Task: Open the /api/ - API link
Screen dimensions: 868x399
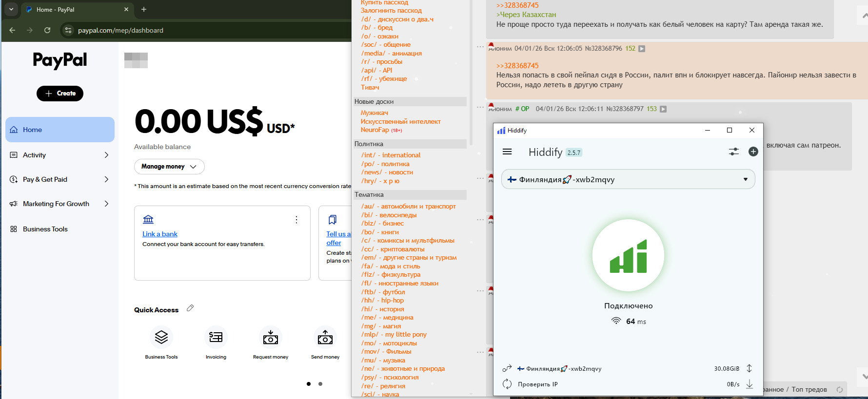Action: (376, 71)
